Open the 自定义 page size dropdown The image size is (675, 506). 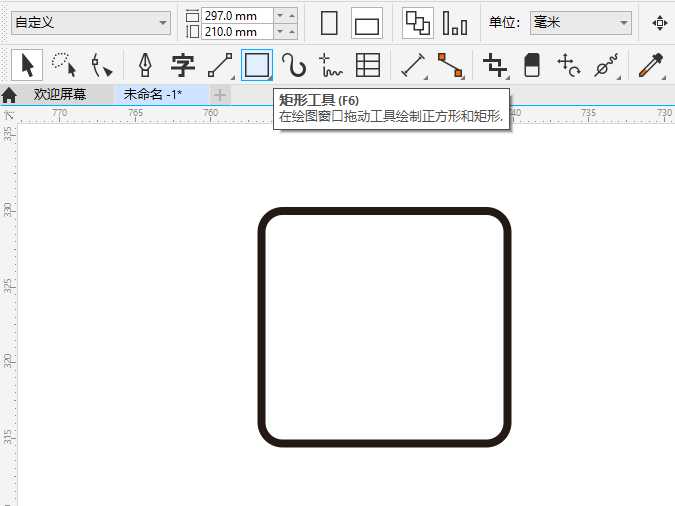[x=91, y=22]
